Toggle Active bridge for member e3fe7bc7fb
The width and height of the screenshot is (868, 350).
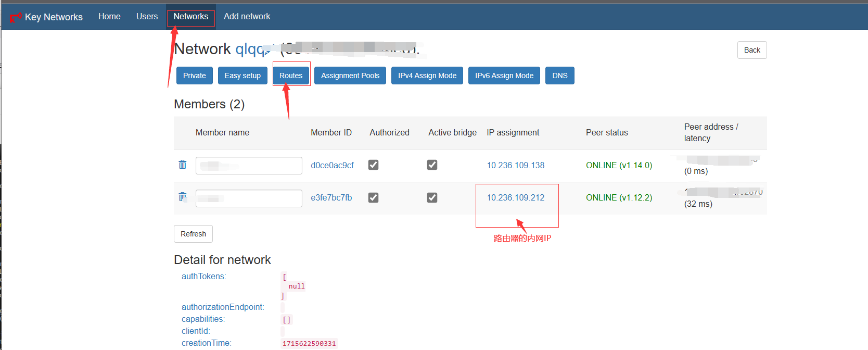pyautogui.click(x=432, y=198)
